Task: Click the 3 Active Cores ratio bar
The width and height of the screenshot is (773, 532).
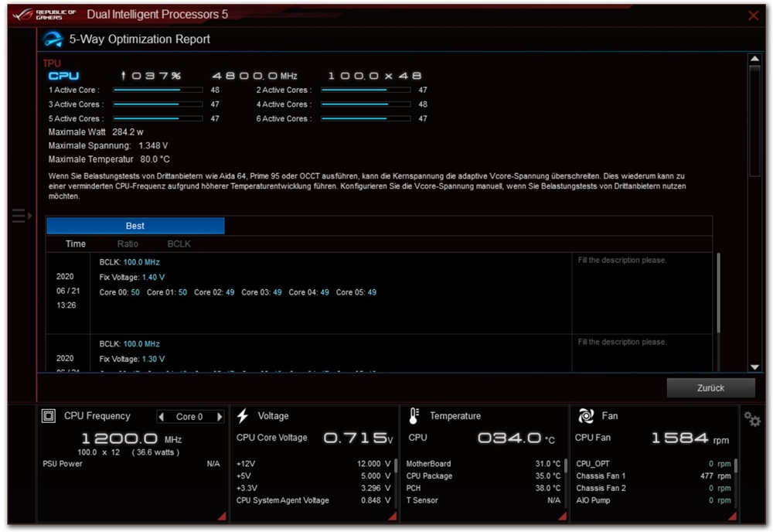Action: pyautogui.click(x=158, y=104)
